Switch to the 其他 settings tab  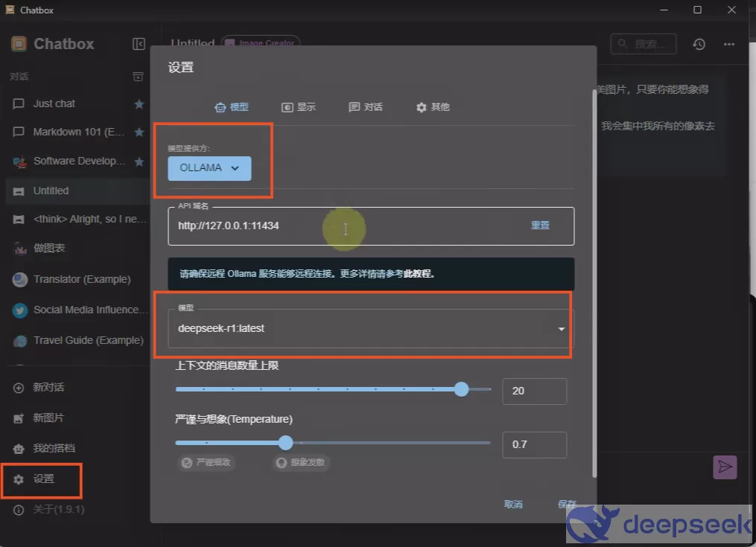point(433,107)
